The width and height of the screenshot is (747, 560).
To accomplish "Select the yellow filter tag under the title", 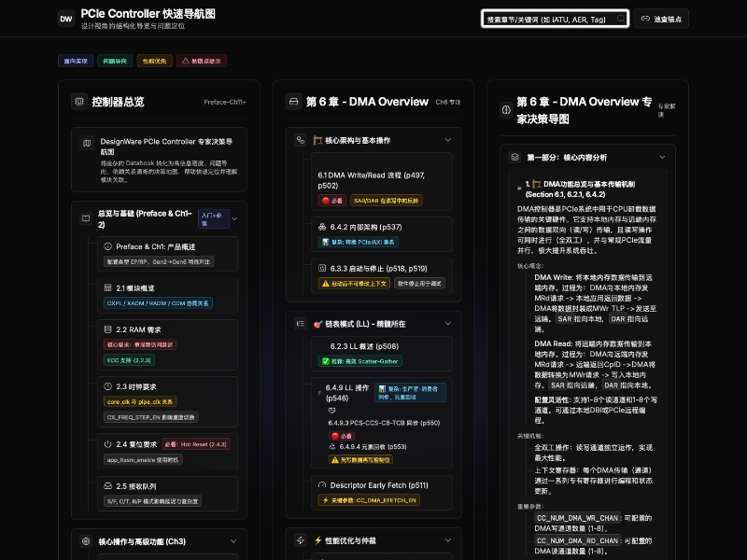I will click(154, 61).
